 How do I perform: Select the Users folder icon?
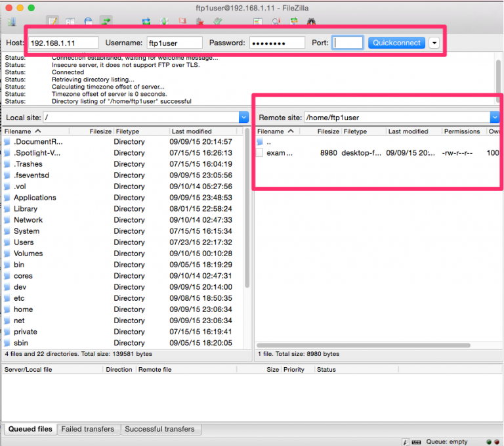pos(7,242)
